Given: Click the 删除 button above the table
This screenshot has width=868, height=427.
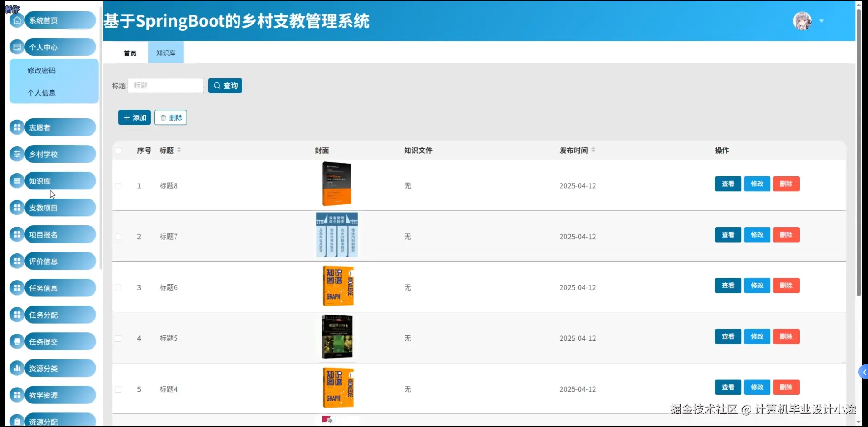Looking at the screenshot, I should coord(171,117).
